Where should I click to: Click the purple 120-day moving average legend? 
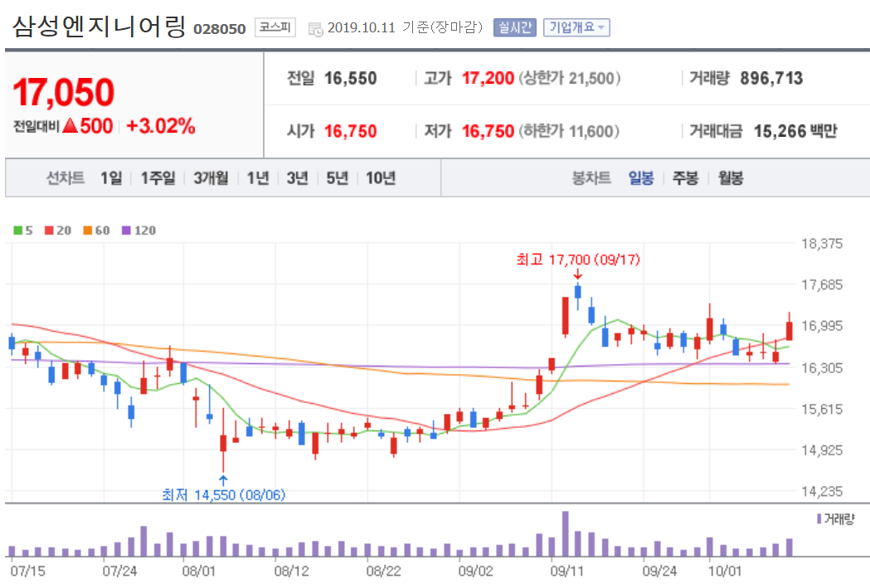point(139,231)
